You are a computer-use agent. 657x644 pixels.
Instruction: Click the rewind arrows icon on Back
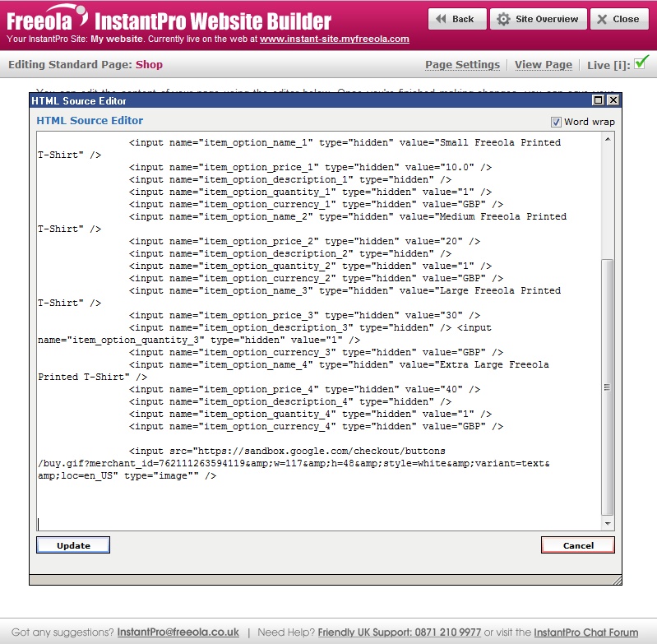(x=441, y=19)
